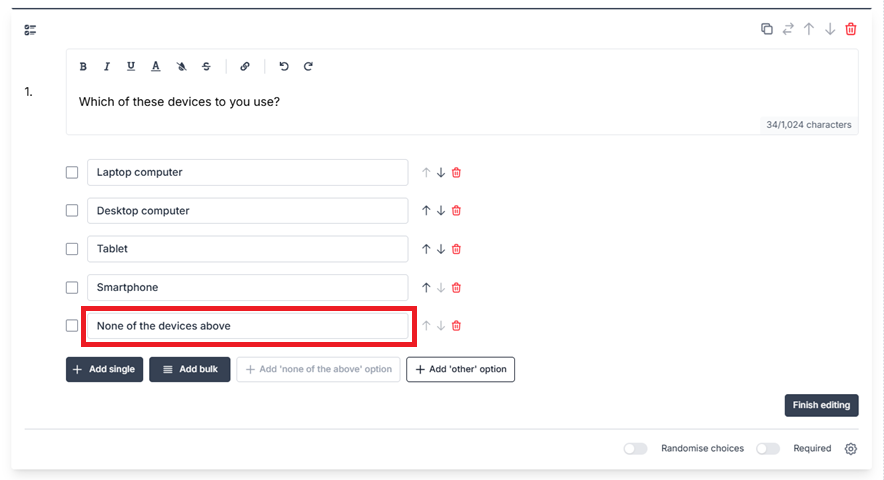884x480 pixels.
Task: Move Desktop computer option up
Action: click(426, 210)
